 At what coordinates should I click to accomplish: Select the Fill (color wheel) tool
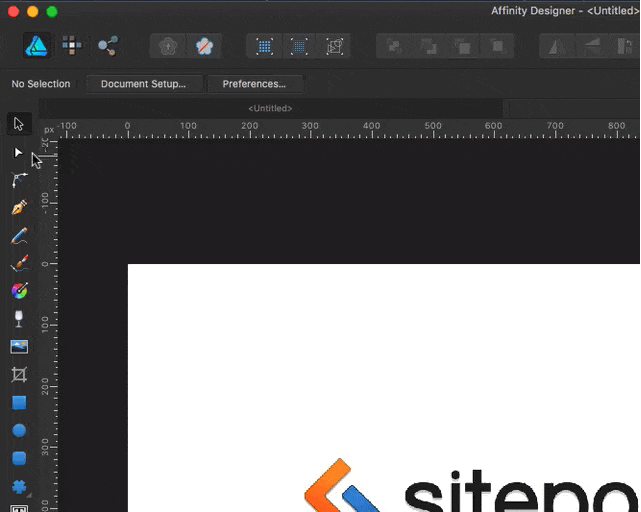click(x=19, y=291)
